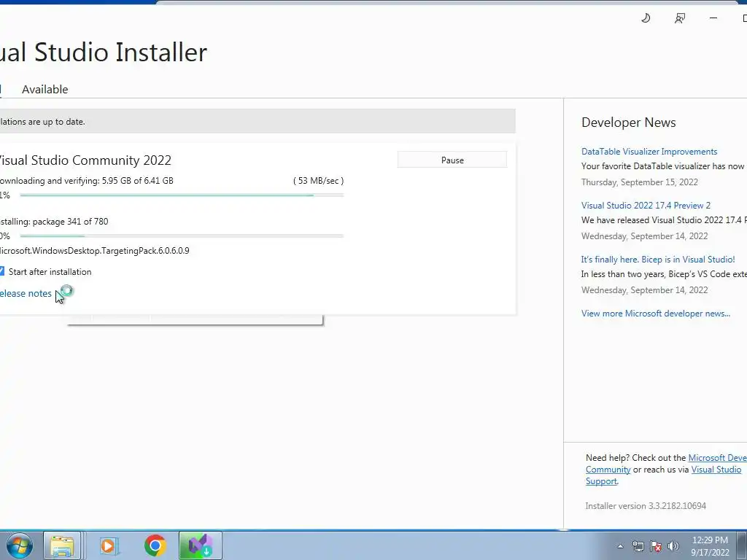The width and height of the screenshot is (747, 560).
Task: Open the Windows Start menu orb
Action: click(18, 545)
